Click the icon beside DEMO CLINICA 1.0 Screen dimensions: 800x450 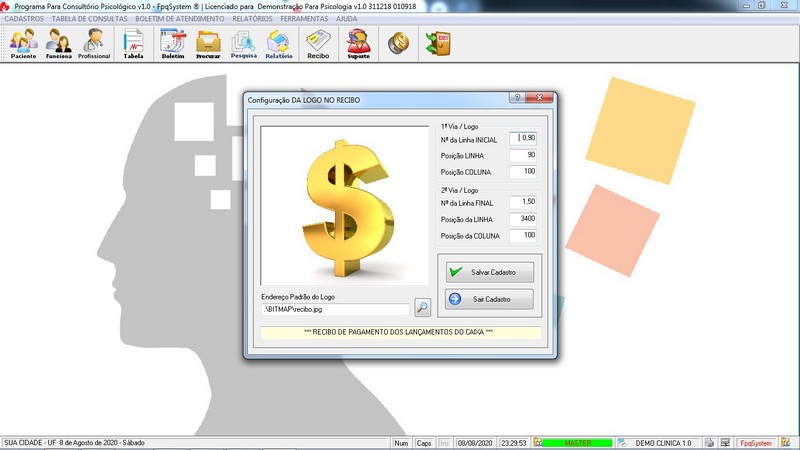622,443
